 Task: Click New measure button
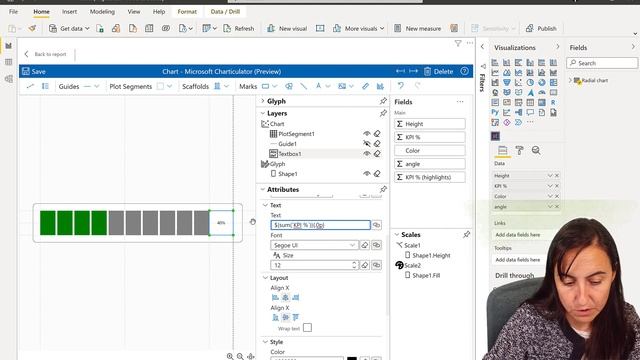click(418, 29)
